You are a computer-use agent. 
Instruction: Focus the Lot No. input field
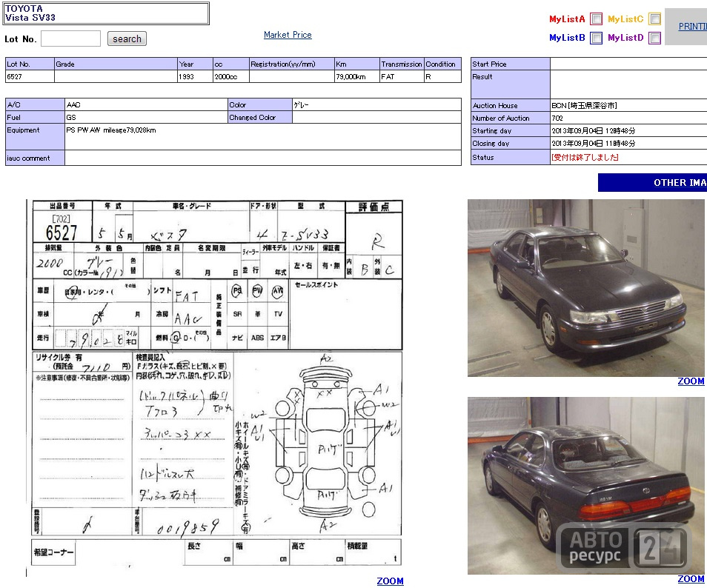pyautogui.click(x=71, y=39)
